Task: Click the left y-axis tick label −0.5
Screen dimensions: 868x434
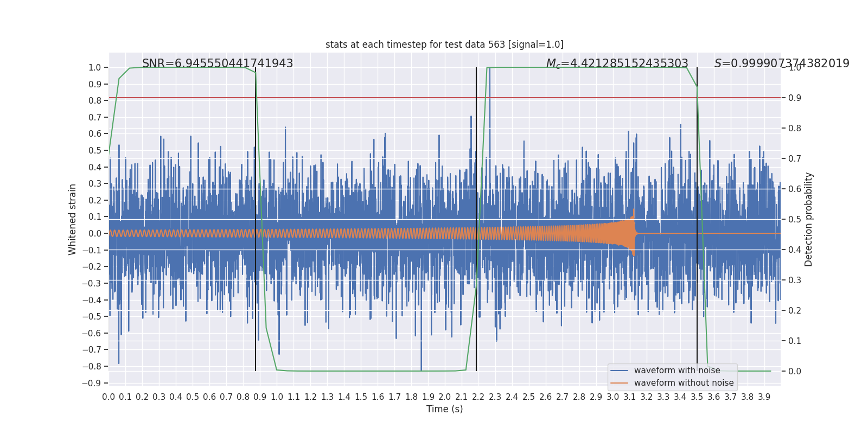Action: coord(92,316)
